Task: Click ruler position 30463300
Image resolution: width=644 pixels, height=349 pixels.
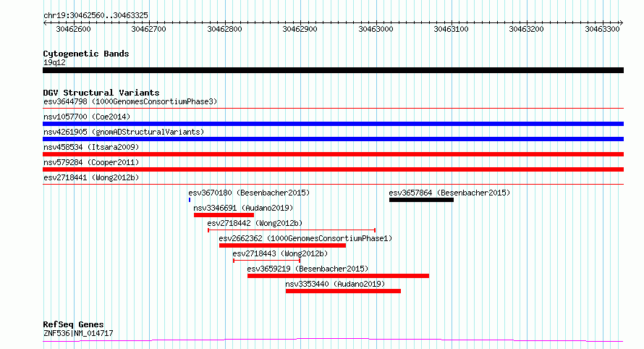Action: pos(602,29)
